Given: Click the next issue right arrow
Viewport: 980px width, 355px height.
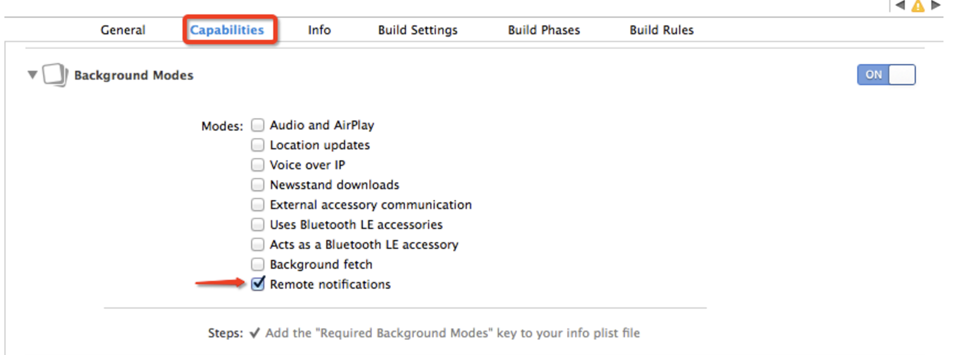Looking at the screenshot, I should tap(935, 6).
